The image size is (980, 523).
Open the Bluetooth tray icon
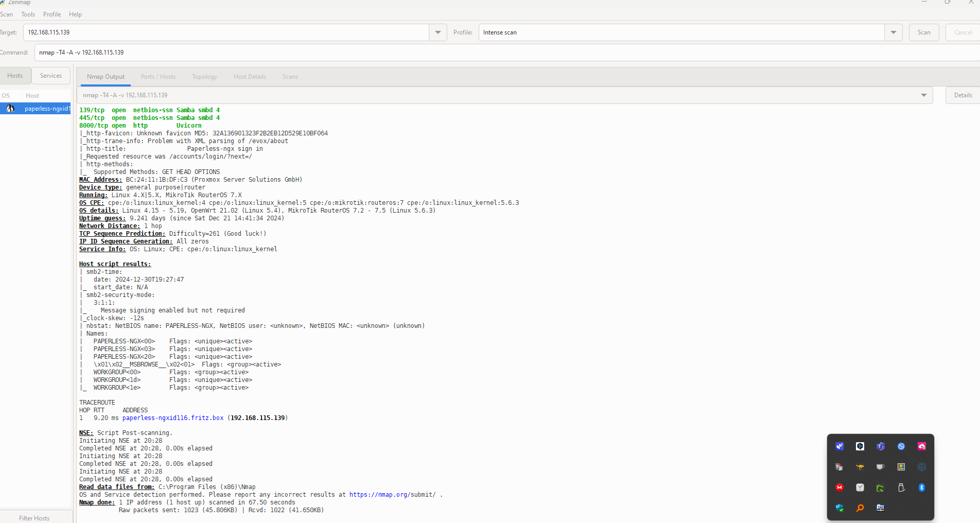point(922,487)
